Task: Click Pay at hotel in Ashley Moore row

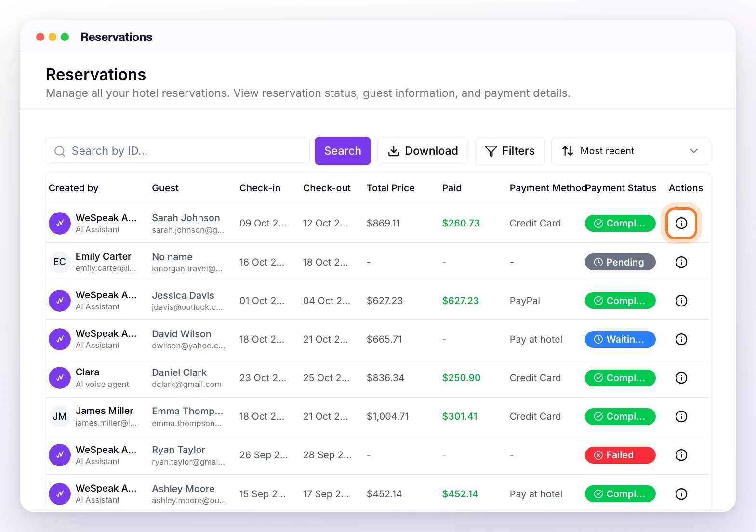Action: point(536,494)
